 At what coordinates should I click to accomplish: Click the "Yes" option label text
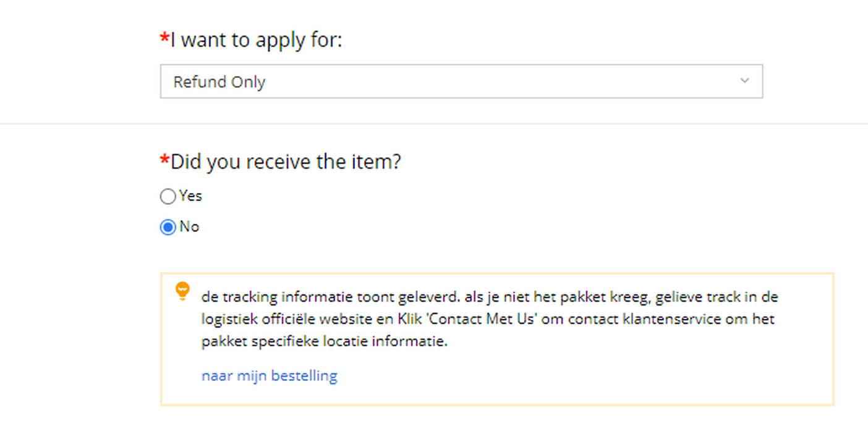tap(191, 196)
